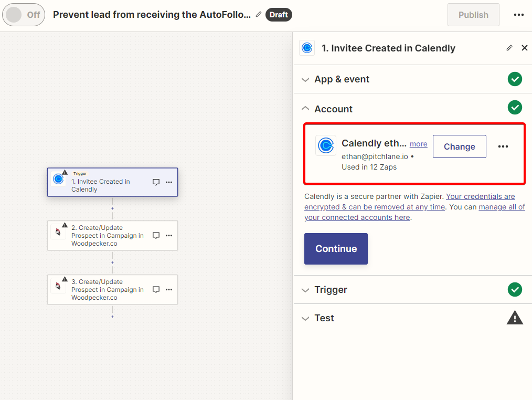Image resolution: width=532 pixels, height=400 pixels.
Task: Select step 2 Create/Update Prospect card
Action: tap(112, 236)
